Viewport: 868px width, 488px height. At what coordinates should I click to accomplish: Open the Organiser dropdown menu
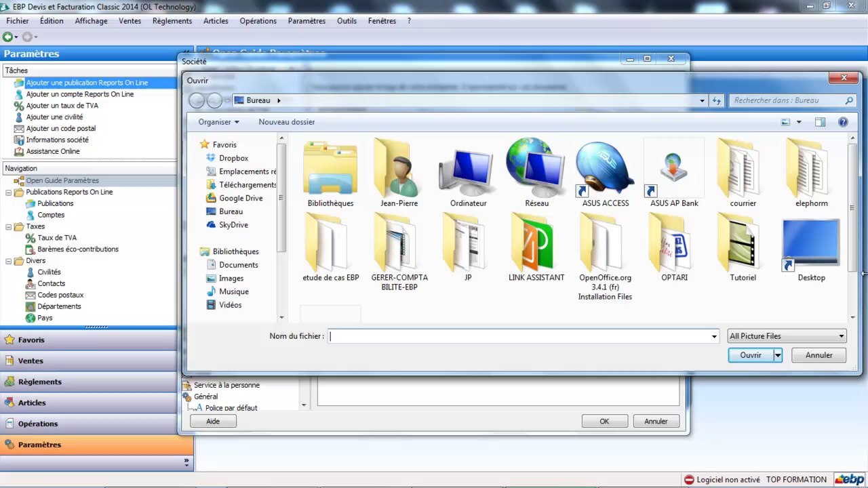click(x=218, y=122)
